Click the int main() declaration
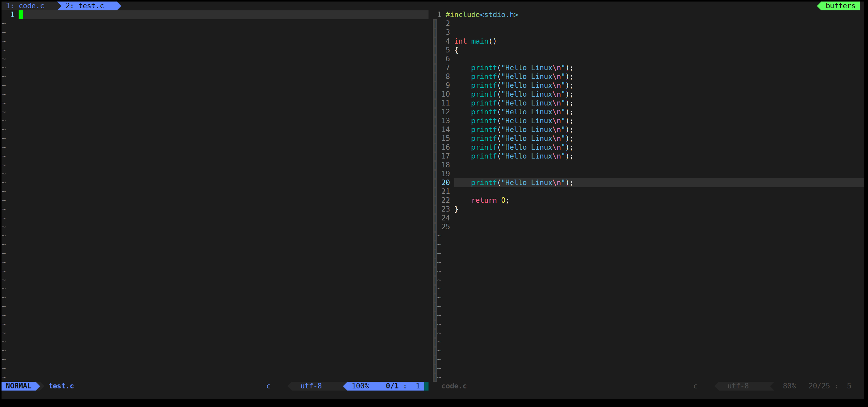868x407 pixels. tap(475, 41)
